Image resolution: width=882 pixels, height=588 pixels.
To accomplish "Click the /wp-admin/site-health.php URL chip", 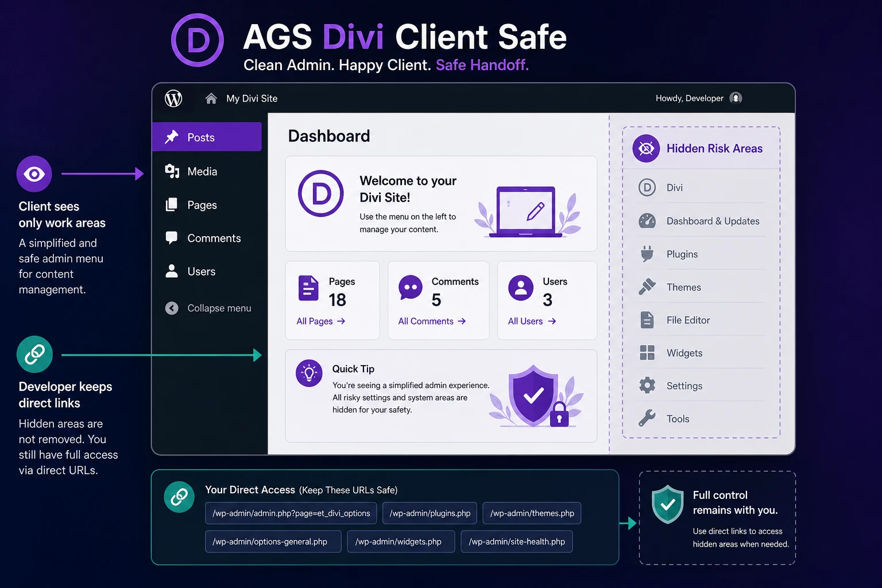I will point(517,541).
